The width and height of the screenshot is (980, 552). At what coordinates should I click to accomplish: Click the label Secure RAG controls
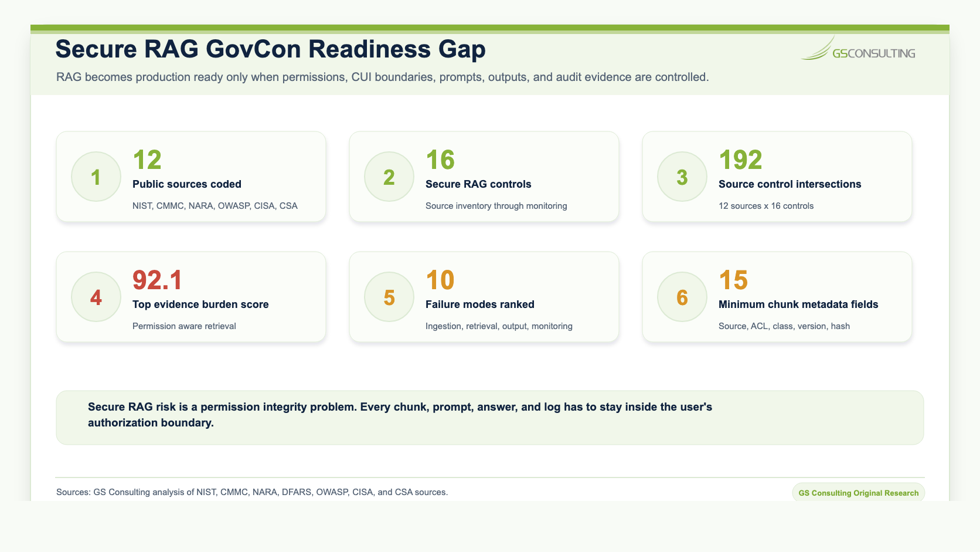pyautogui.click(x=478, y=184)
